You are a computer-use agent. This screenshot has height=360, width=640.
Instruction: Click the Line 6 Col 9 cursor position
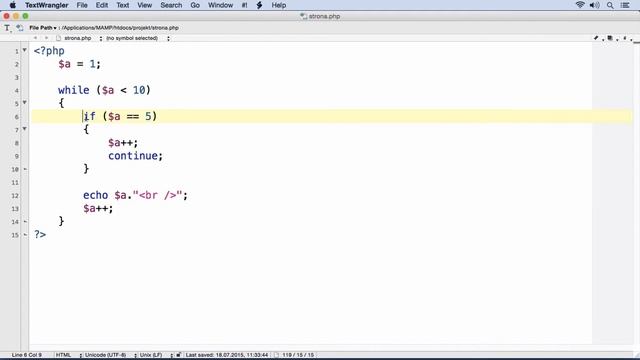point(27,355)
